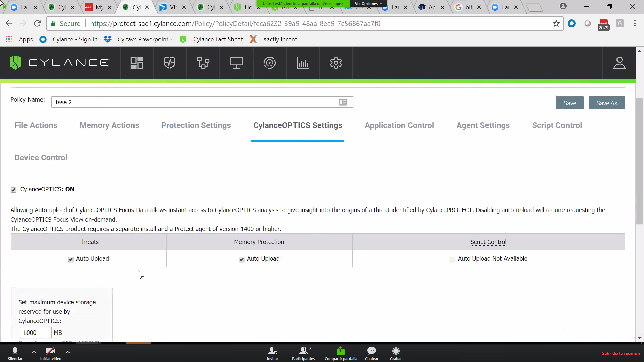
Task: Click the user profile icon in Cylance header
Action: [619, 63]
